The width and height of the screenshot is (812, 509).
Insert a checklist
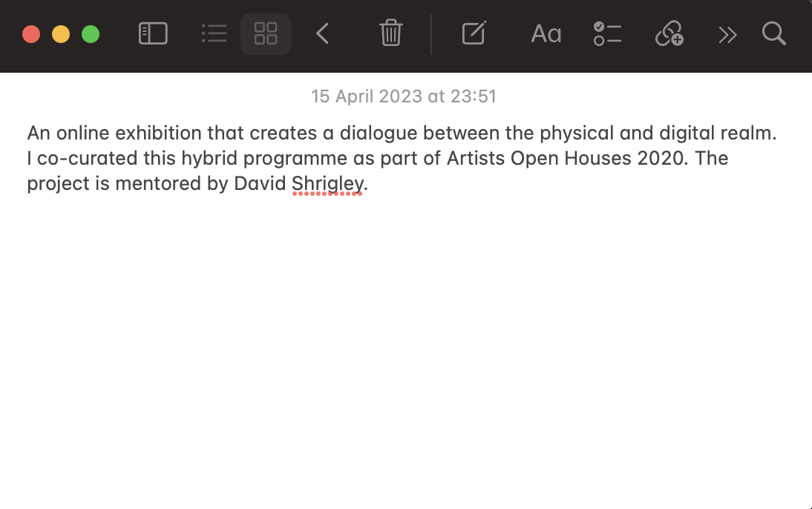[x=607, y=33]
